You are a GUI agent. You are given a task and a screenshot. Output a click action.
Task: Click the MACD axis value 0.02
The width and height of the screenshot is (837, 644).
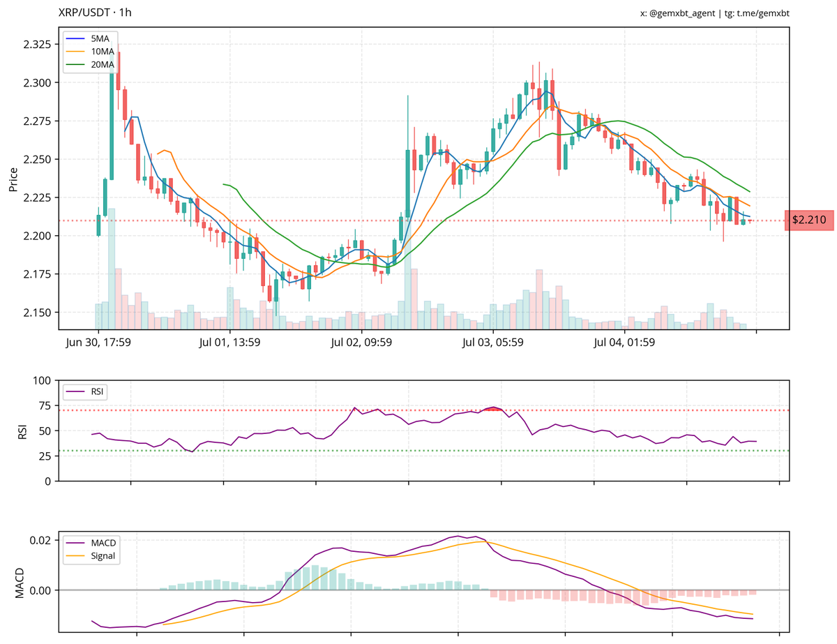[x=41, y=541]
